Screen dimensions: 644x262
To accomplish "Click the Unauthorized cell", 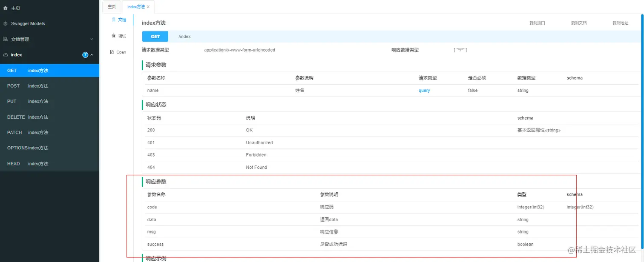I will pos(259,142).
